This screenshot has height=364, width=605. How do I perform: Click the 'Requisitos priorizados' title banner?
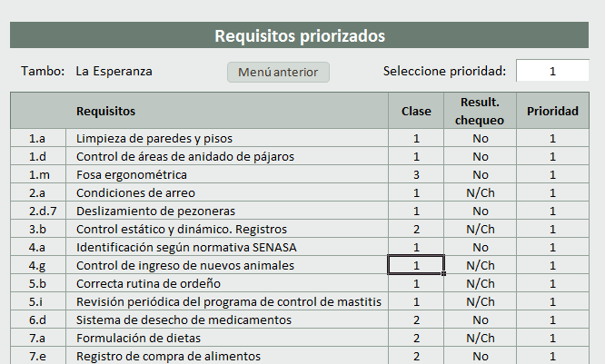coord(300,35)
